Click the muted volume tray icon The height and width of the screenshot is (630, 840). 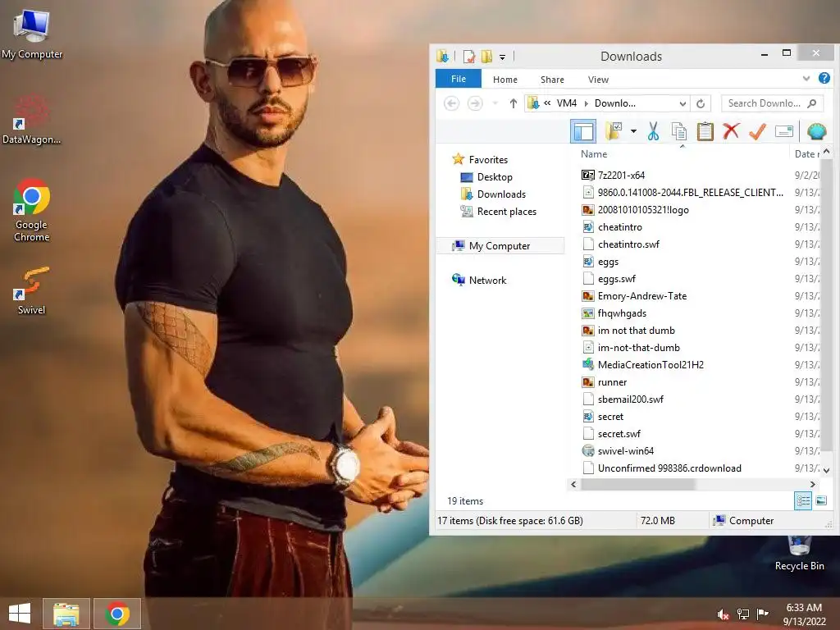[723, 614]
